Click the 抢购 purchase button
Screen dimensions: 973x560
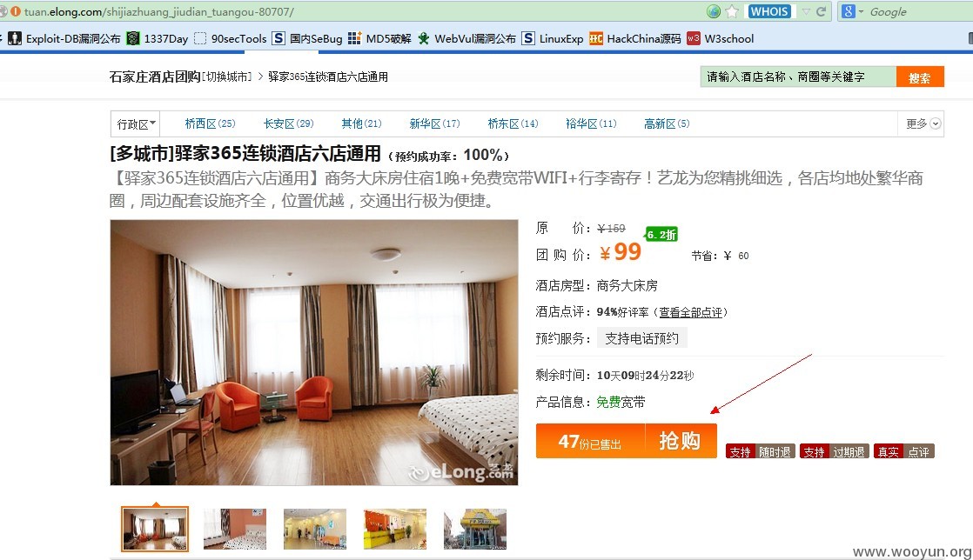point(681,441)
